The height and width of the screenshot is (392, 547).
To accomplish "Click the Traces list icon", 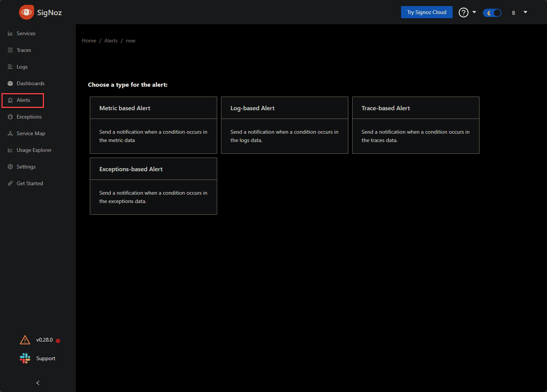I will tap(10, 50).
